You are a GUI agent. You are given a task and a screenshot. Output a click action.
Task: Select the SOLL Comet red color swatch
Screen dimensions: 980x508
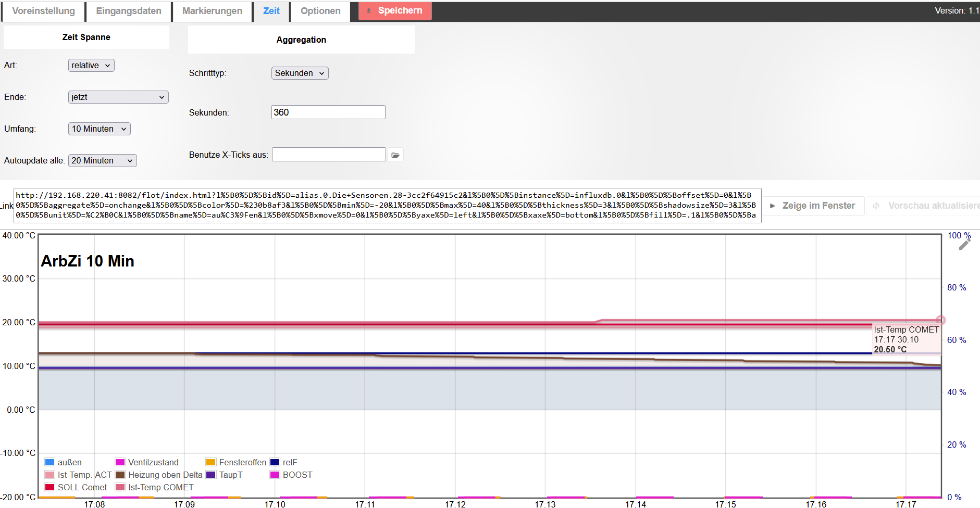click(x=49, y=487)
